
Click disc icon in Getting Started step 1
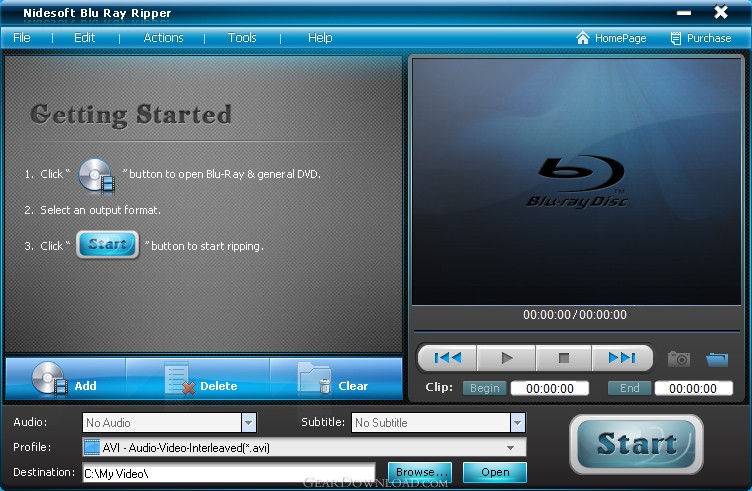(96, 175)
